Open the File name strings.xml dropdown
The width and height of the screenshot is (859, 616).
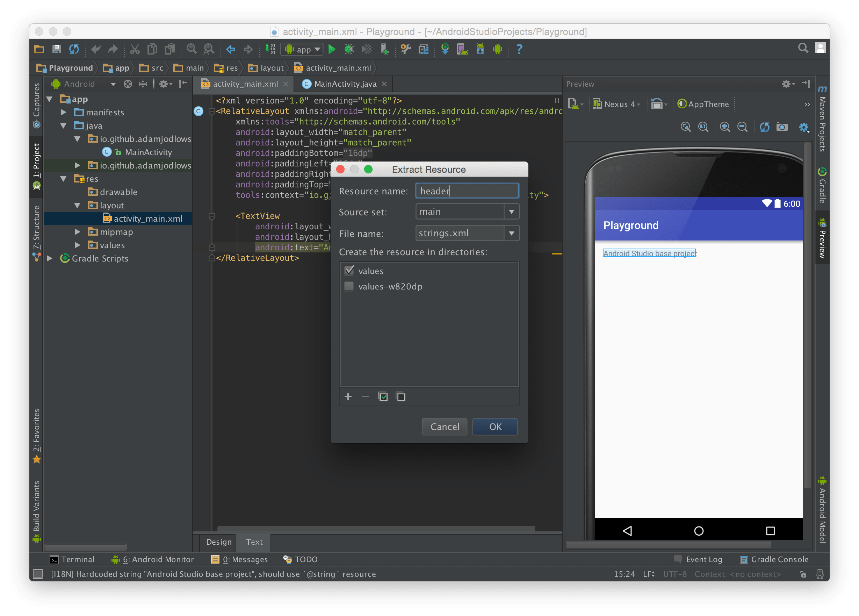tap(511, 234)
